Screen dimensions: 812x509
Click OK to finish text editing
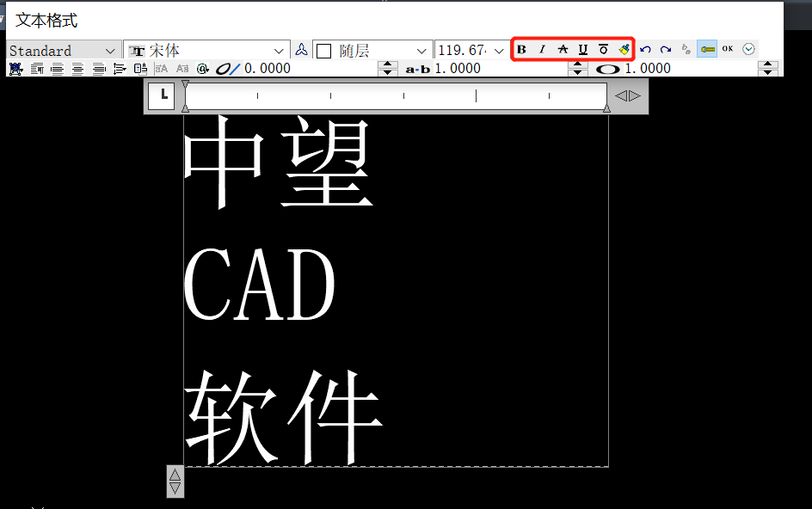[728, 49]
